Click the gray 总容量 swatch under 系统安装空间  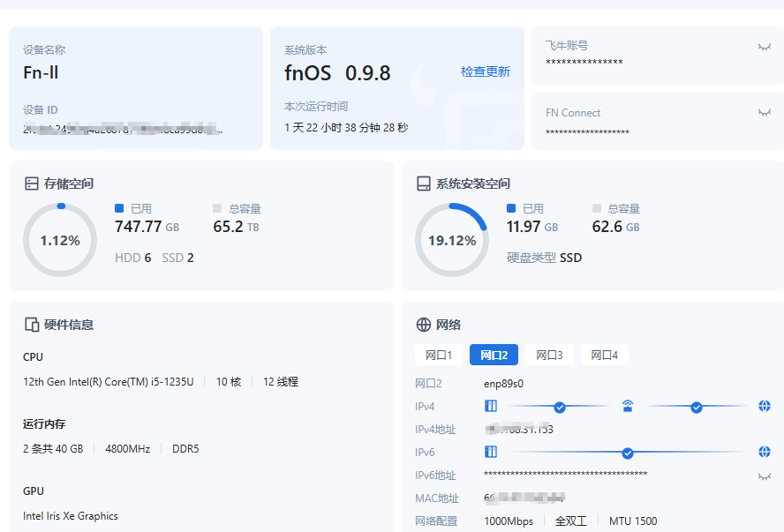click(597, 208)
